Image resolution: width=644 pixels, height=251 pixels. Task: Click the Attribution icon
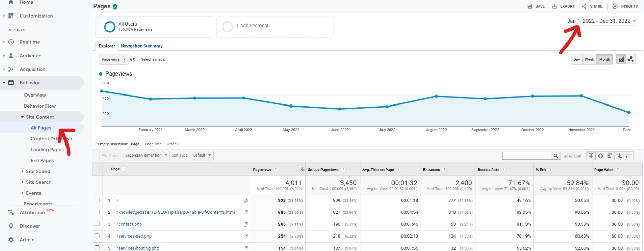[x=11, y=212]
